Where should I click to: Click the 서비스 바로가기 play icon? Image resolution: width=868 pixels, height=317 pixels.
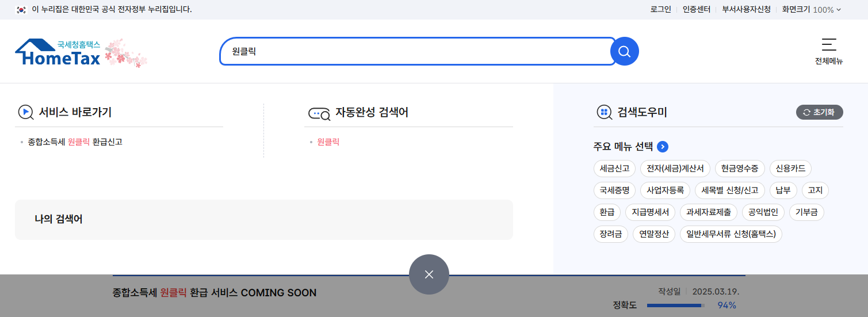point(25,112)
